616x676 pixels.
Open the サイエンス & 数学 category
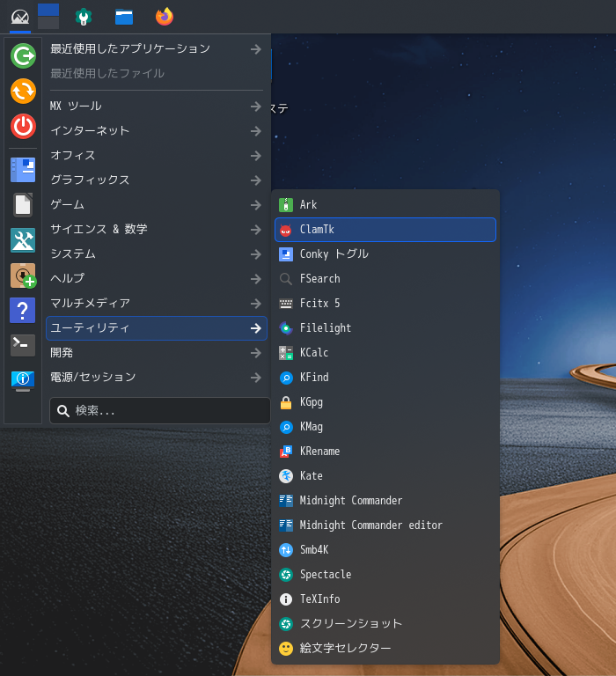157,230
